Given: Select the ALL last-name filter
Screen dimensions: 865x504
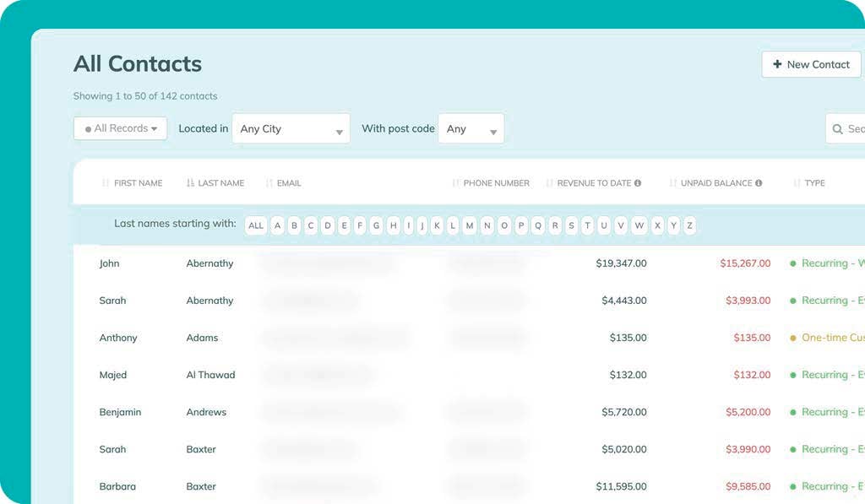Looking at the screenshot, I should point(256,225).
